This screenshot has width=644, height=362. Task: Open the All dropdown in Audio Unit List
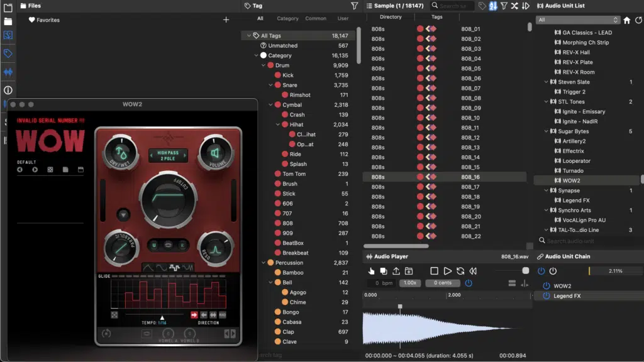tap(577, 19)
